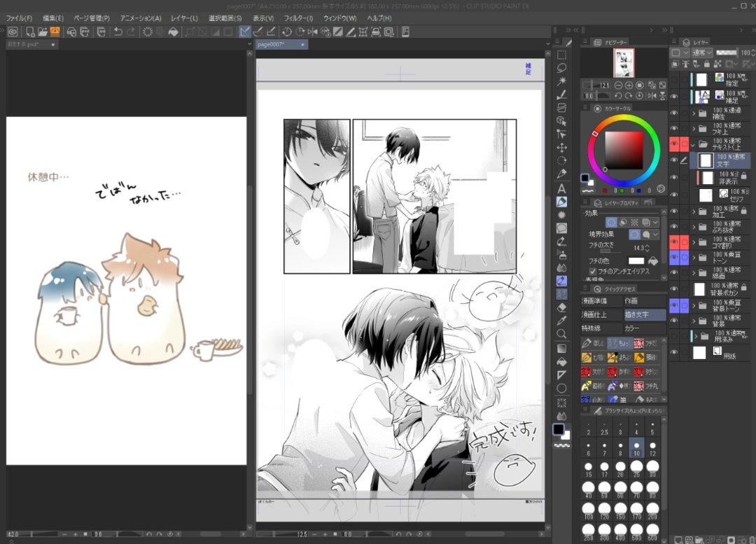
Task: Select the lasso selection tool
Action: 561,68
